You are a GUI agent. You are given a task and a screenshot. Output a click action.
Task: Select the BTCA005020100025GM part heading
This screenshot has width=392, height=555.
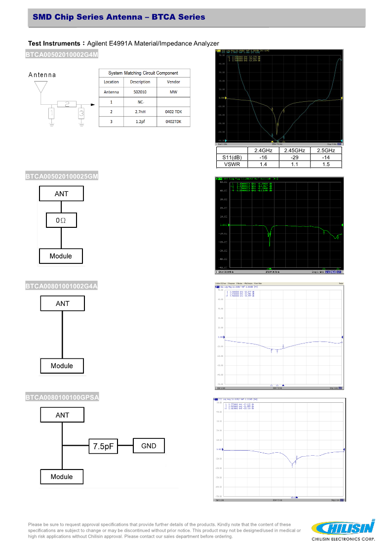(x=62, y=175)
